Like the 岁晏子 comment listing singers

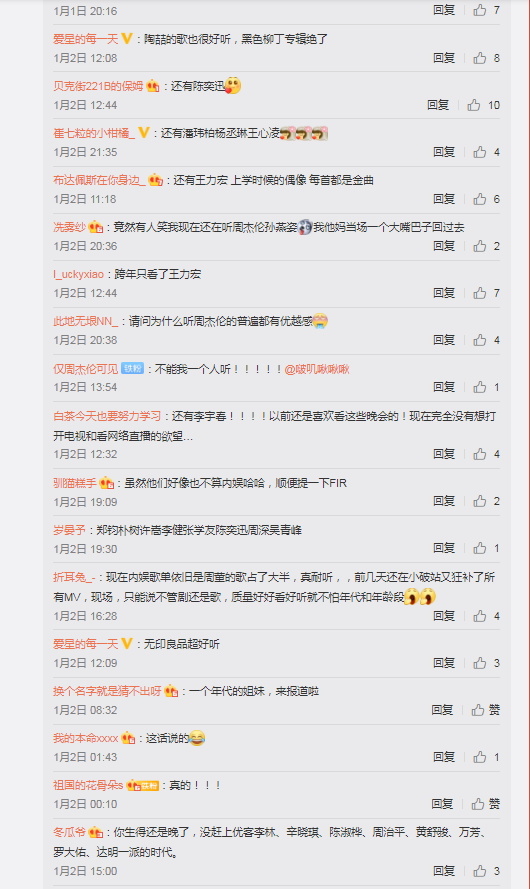480,548
